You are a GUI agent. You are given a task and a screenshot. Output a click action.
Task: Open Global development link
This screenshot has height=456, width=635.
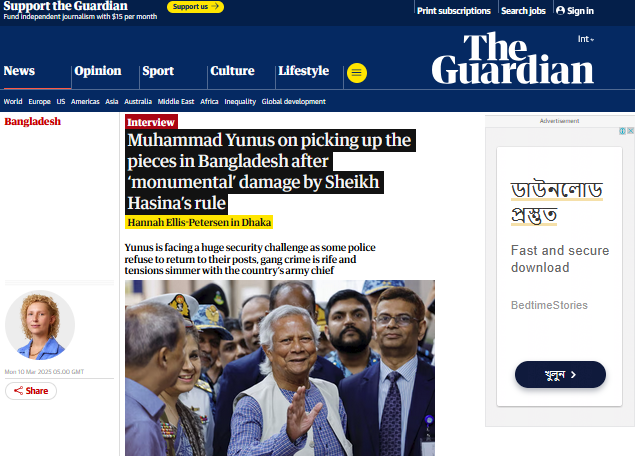pyautogui.click(x=294, y=102)
